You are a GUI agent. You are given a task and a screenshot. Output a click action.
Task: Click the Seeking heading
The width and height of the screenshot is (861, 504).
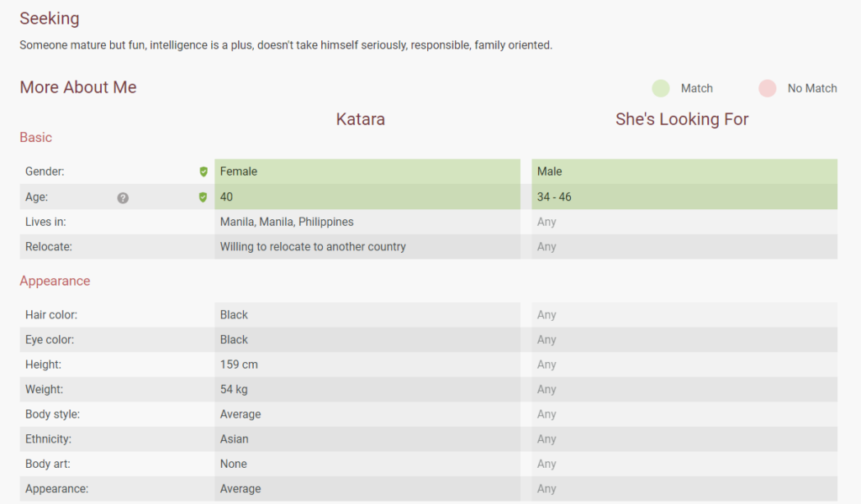[50, 18]
